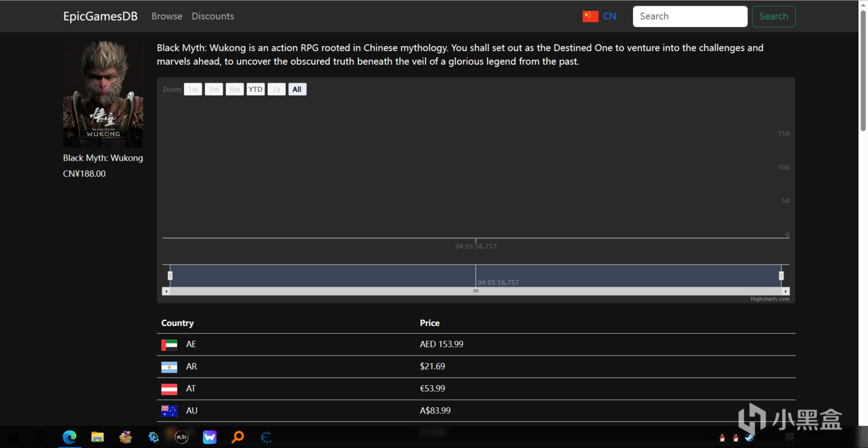868x448 pixels.
Task: Click the navigator right range handle
Action: [781, 276]
